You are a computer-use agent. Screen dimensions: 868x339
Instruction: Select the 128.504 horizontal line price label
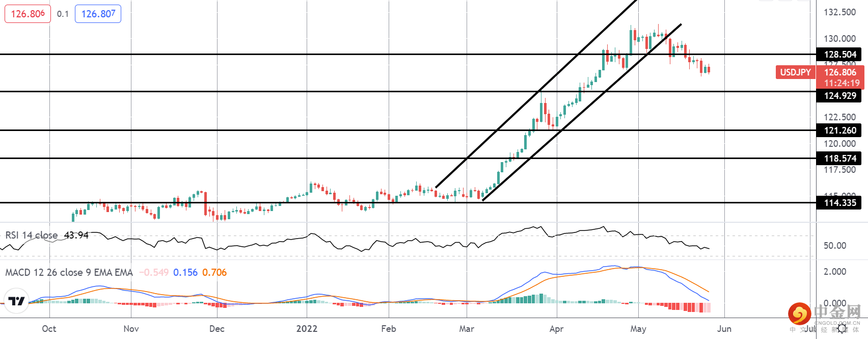[839, 55]
